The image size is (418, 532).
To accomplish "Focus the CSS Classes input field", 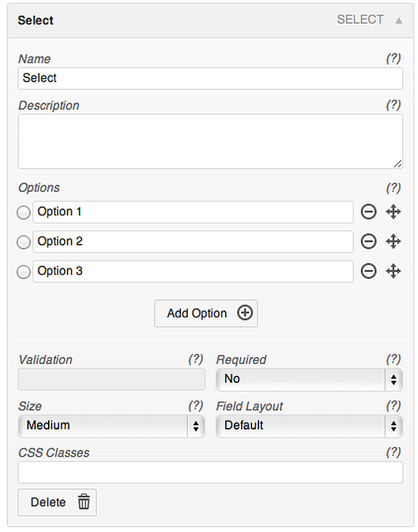I will pyautogui.click(x=210, y=472).
